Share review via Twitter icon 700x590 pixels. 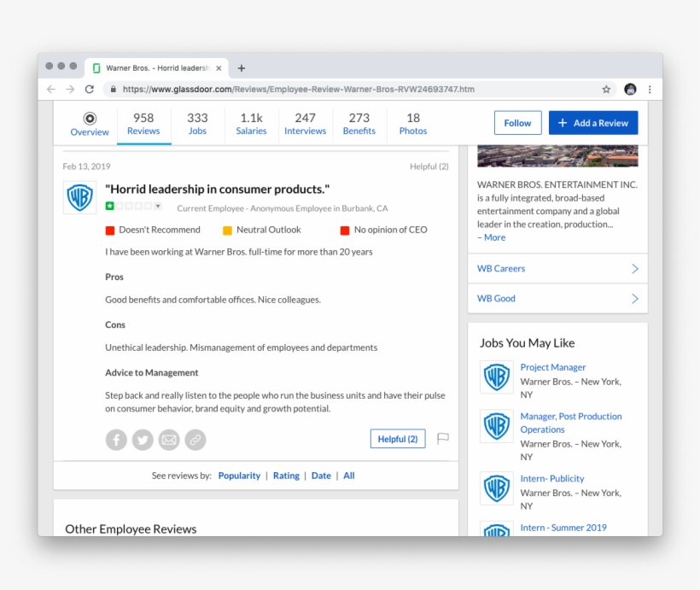143,440
